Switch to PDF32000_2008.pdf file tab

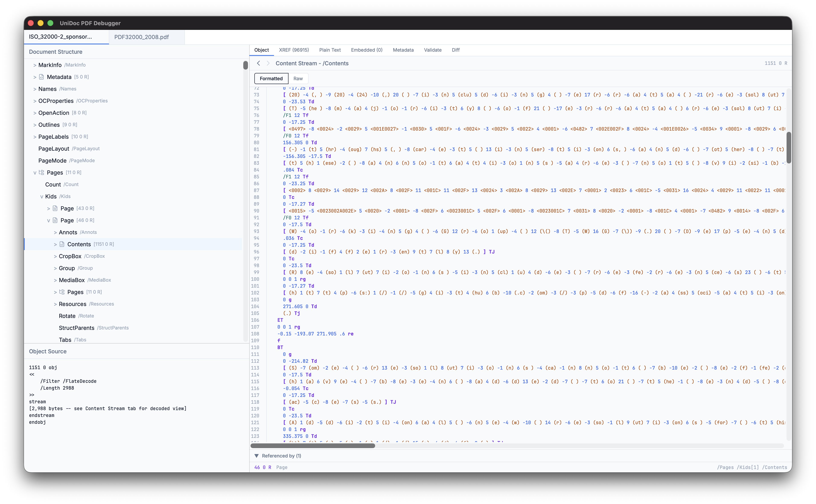click(147, 37)
